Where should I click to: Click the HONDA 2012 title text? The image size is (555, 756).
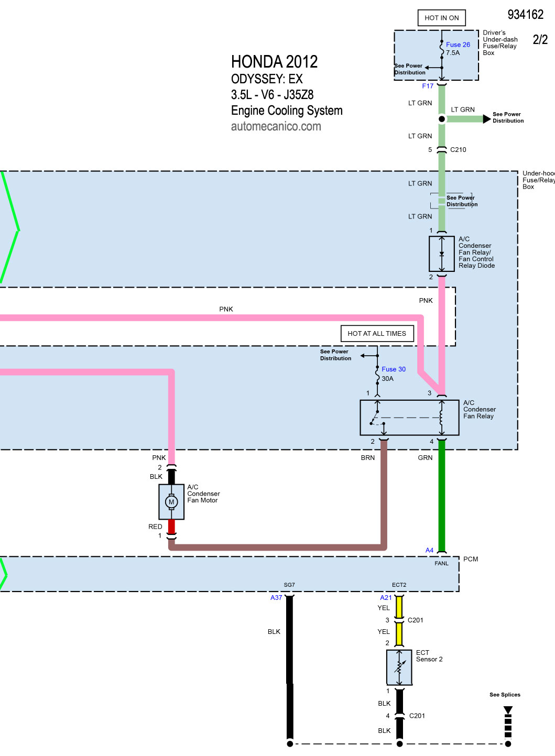click(274, 62)
